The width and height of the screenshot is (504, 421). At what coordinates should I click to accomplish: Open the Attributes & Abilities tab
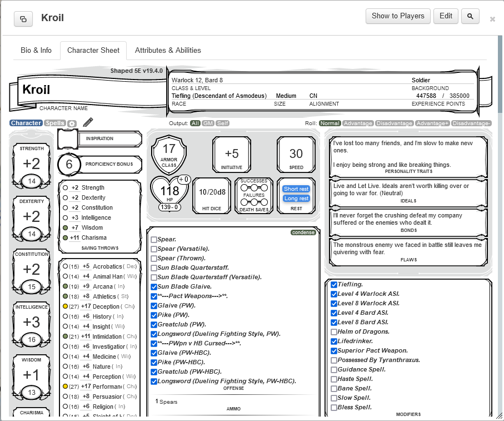click(168, 51)
